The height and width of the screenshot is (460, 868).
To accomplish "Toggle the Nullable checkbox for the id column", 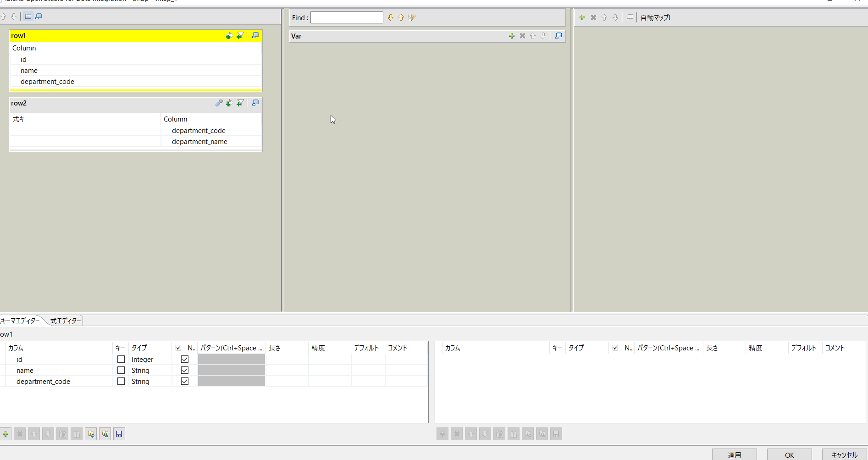I will point(185,359).
